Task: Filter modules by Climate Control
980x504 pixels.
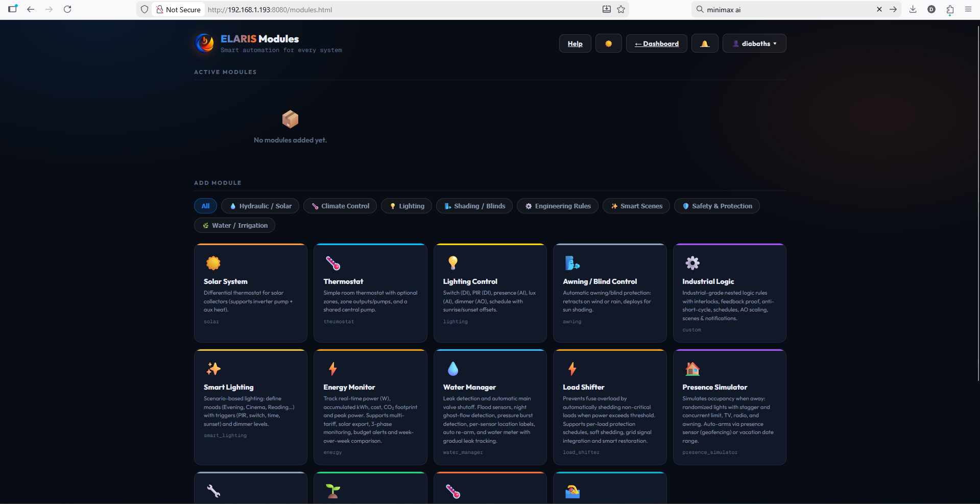Action: click(x=340, y=206)
